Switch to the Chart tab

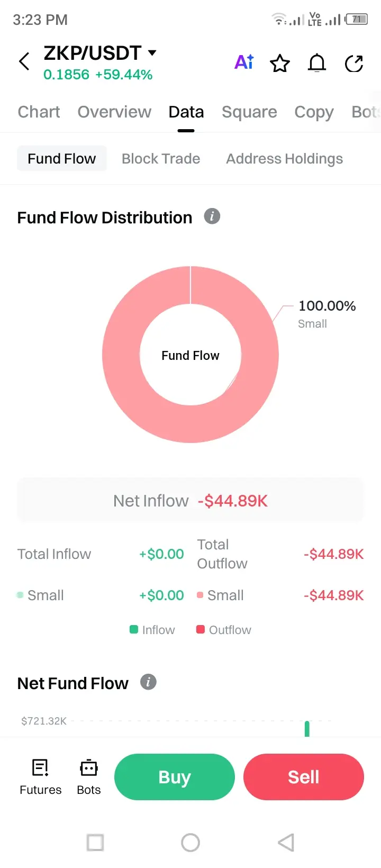pos(39,112)
